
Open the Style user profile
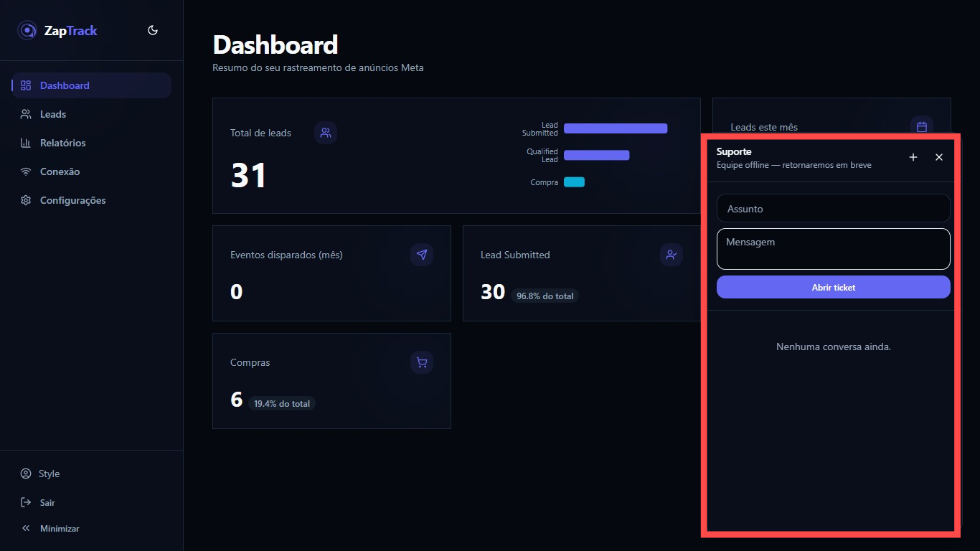coord(92,474)
